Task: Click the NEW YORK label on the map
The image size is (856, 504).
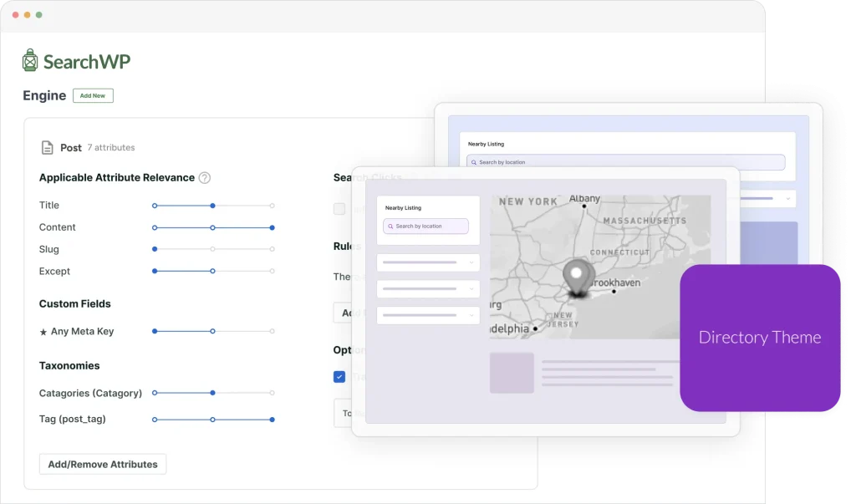Action: (528, 201)
